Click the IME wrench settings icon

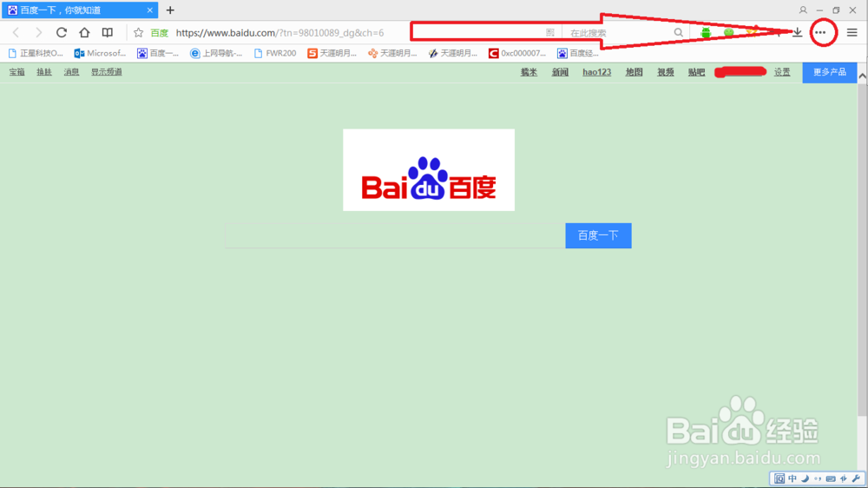click(856, 478)
